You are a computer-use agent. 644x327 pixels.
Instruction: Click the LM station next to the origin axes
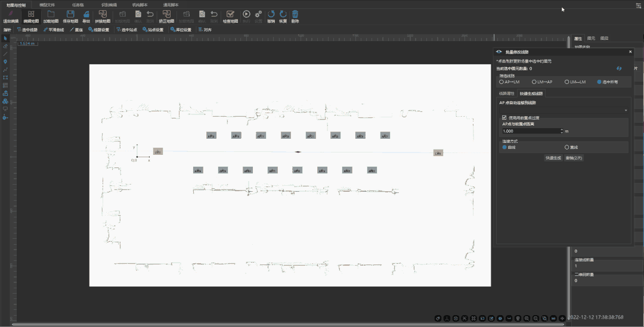(157, 151)
